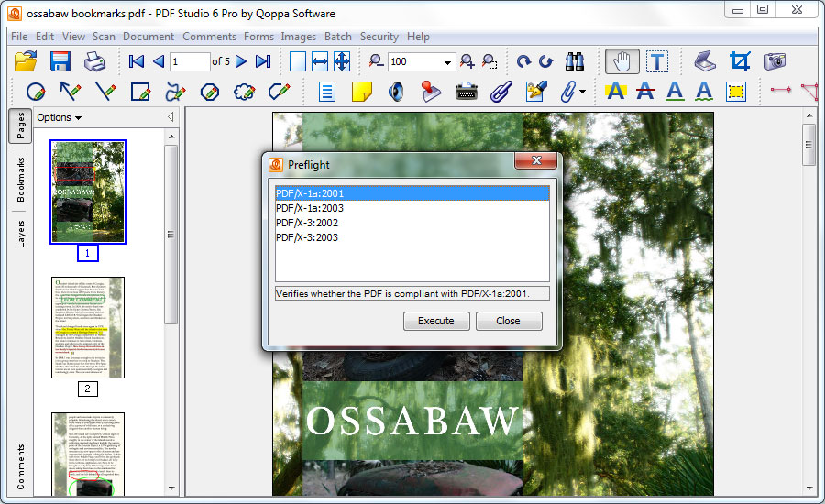This screenshot has height=504, width=825.
Task: Click the page number input field
Action: coord(190,61)
